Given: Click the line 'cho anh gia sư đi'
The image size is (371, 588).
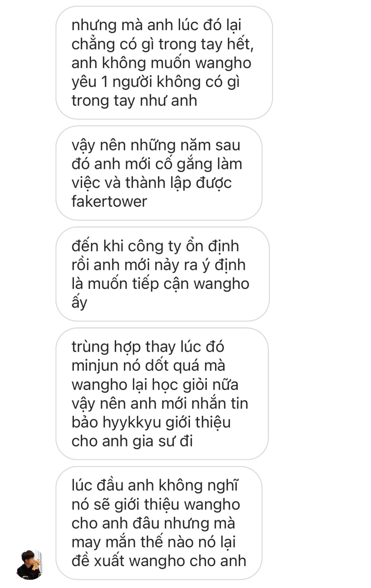Looking at the screenshot, I should coord(132,442).
